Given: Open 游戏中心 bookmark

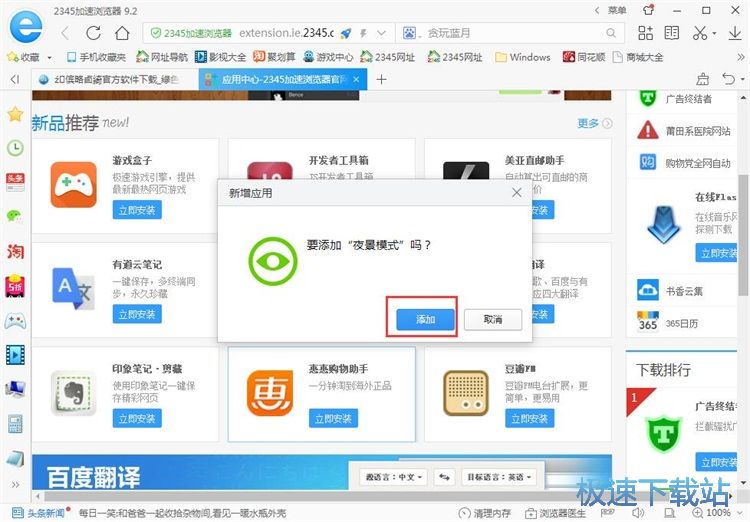Looking at the screenshot, I should [x=328, y=57].
